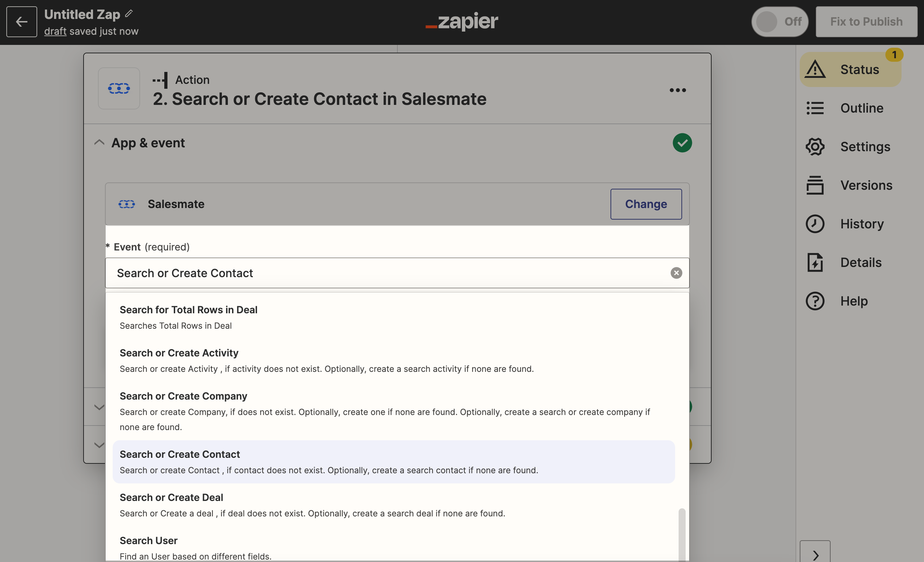This screenshot has width=924, height=562.
Task: Open the Details tab
Action: (861, 262)
